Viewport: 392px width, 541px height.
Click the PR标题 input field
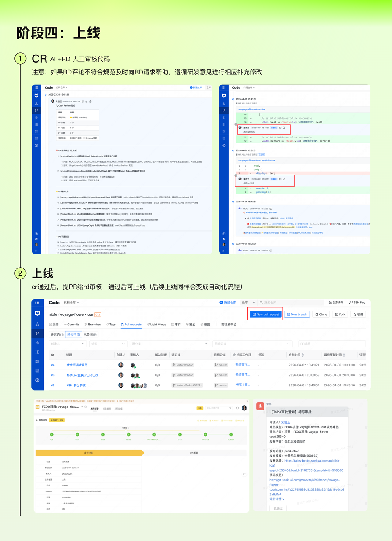pos(332,344)
